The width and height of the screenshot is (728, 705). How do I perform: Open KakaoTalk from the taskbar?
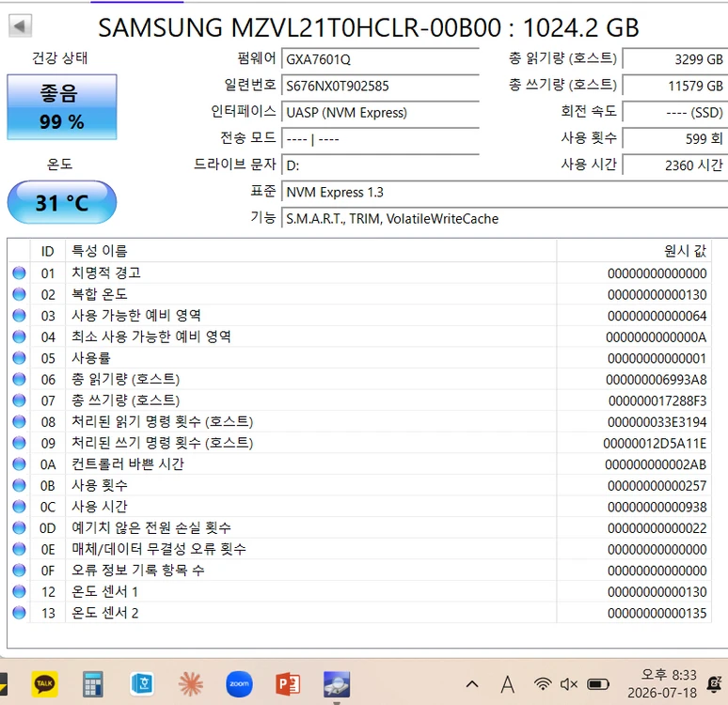[44, 683]
